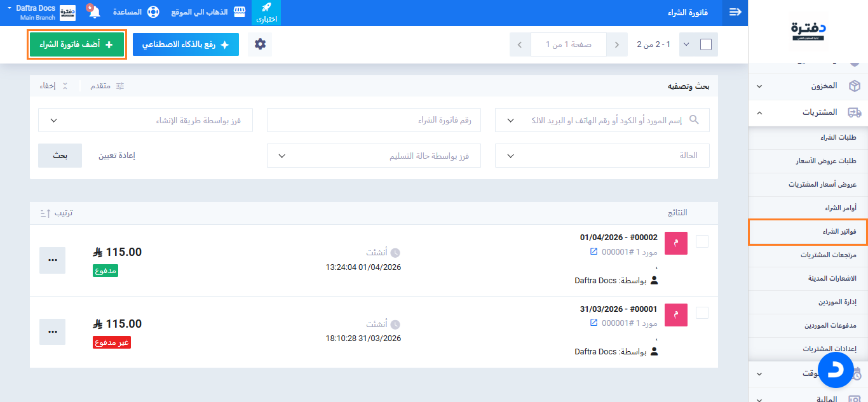Tick the checkbox for invoice #00001
The width and height of the screenshot is (868, 402).
pyautogui.click(x=702, y=312)
